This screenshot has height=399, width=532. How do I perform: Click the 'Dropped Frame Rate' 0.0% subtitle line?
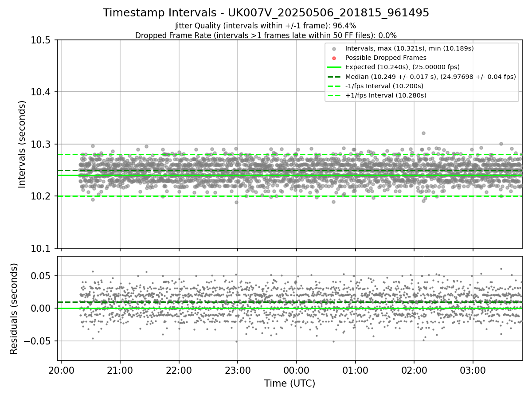[x=266, y=35]
